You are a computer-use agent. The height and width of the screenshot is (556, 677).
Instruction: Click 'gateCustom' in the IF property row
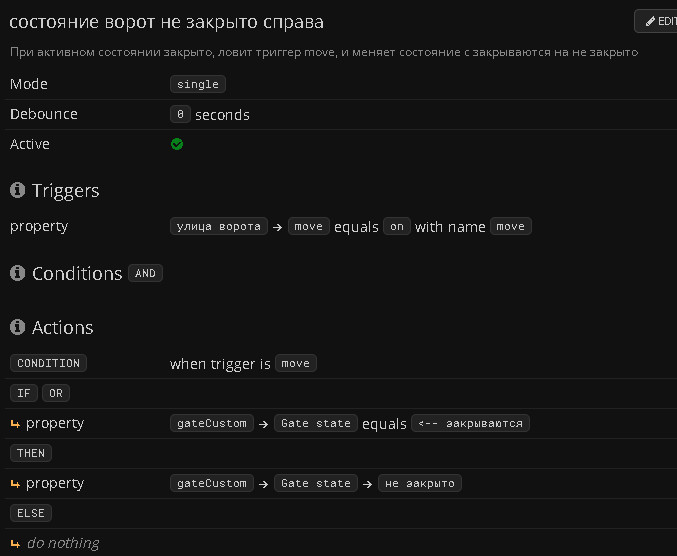pos(211,423)
